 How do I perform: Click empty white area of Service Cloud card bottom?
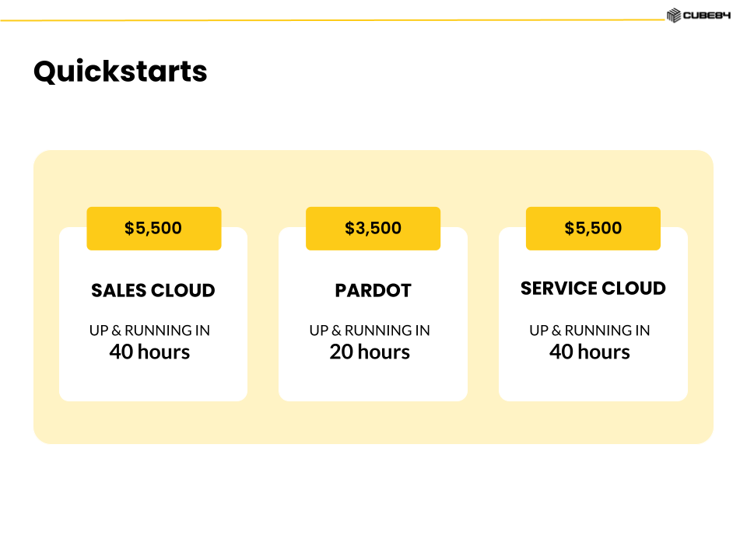point(593,383)
